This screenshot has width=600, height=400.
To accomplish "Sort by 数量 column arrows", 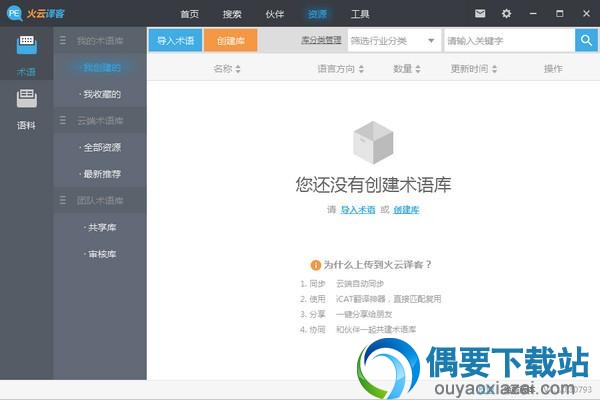I will pos(418,69).
